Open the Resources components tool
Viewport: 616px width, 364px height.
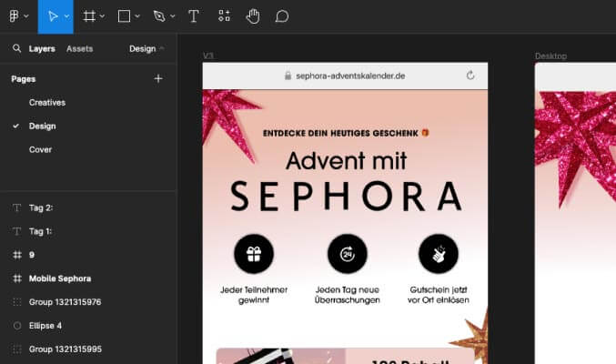224,16
